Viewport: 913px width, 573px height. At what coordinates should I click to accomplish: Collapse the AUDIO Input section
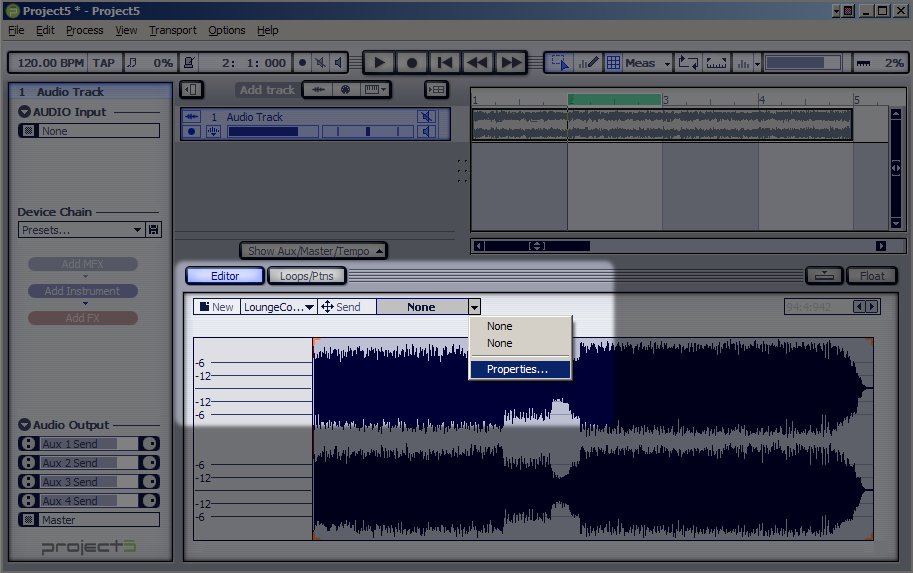point(24,112)
